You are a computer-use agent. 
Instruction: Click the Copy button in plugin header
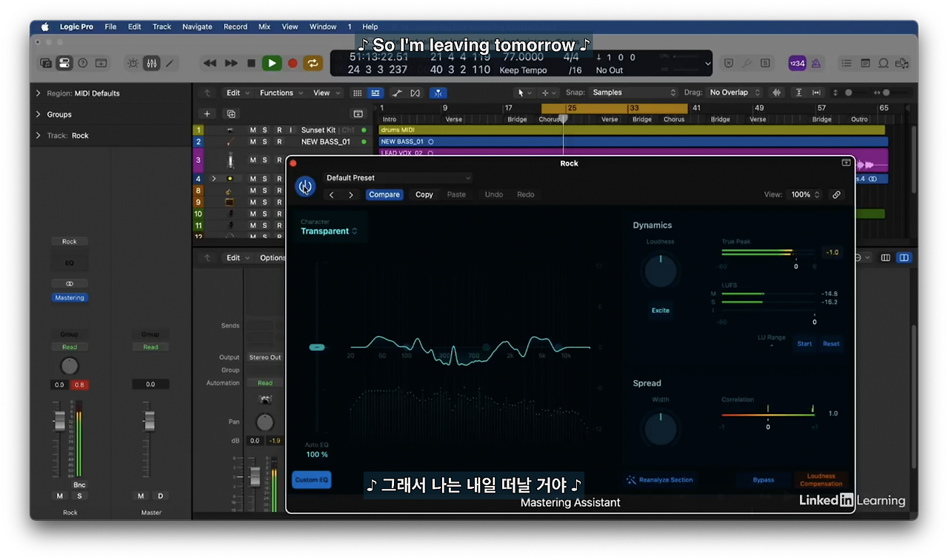pos(424,195)
